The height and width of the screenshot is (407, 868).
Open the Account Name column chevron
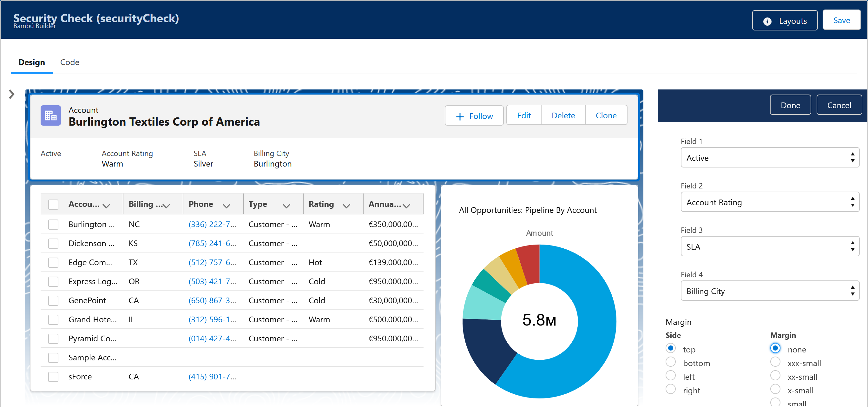107,206
